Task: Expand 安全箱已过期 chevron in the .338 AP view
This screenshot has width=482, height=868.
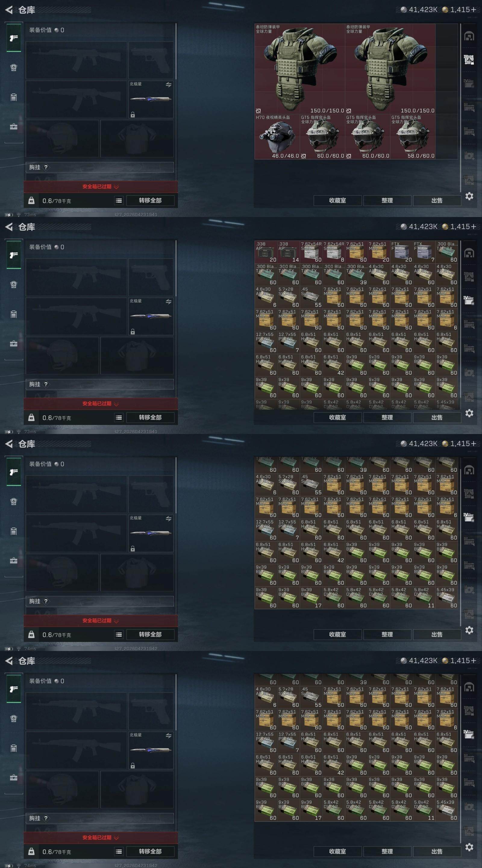Action: pos(116,404)
